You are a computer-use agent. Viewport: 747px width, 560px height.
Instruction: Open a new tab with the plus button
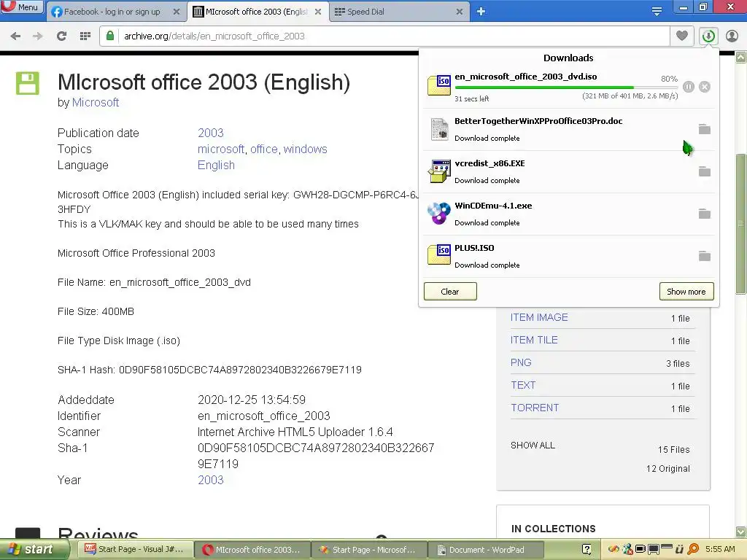pyautogui.click(x=481, y=12)
